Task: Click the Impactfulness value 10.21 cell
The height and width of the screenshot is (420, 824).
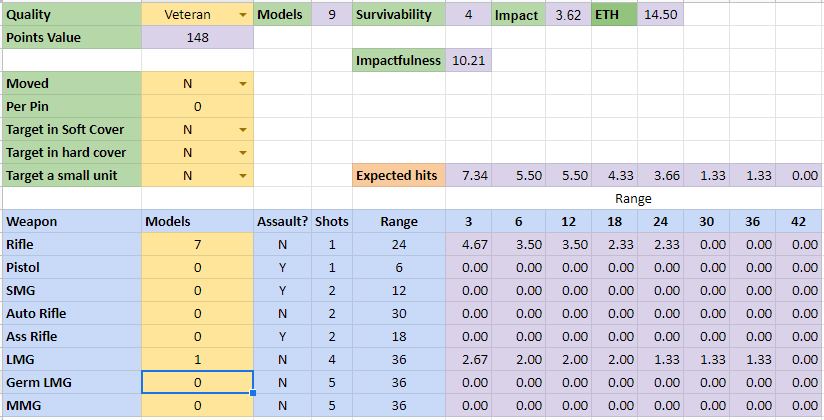Action: (469, 61)
